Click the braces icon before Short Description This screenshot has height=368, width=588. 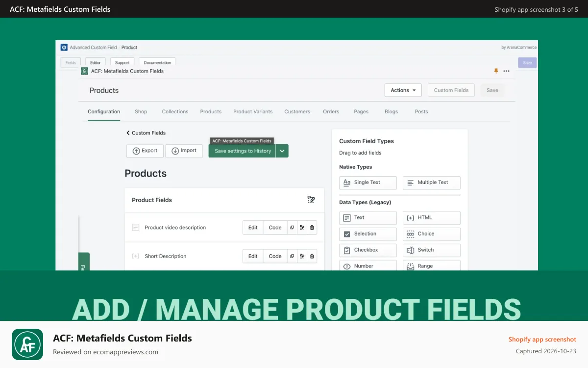click(136, 256)
